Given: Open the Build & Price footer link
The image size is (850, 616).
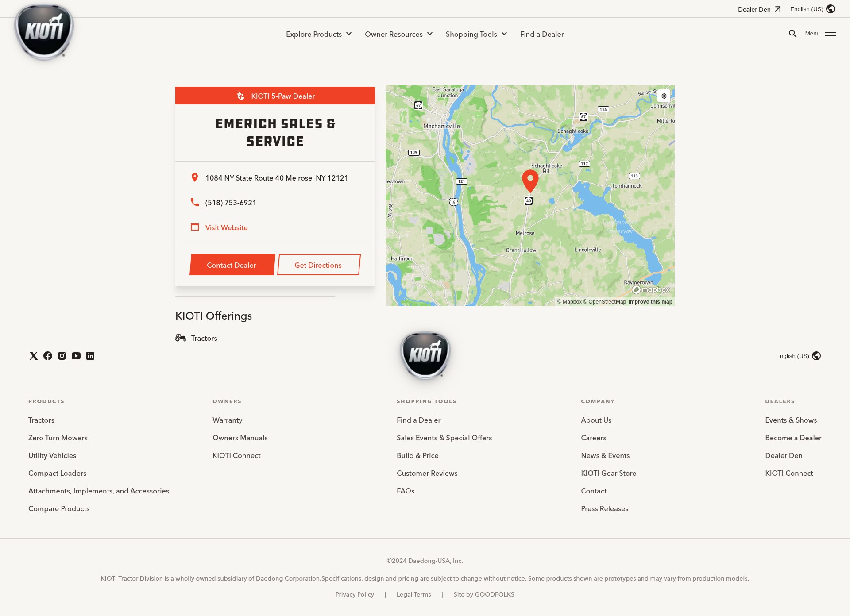Looking at the screenshot, I should (x=417, y=455).
